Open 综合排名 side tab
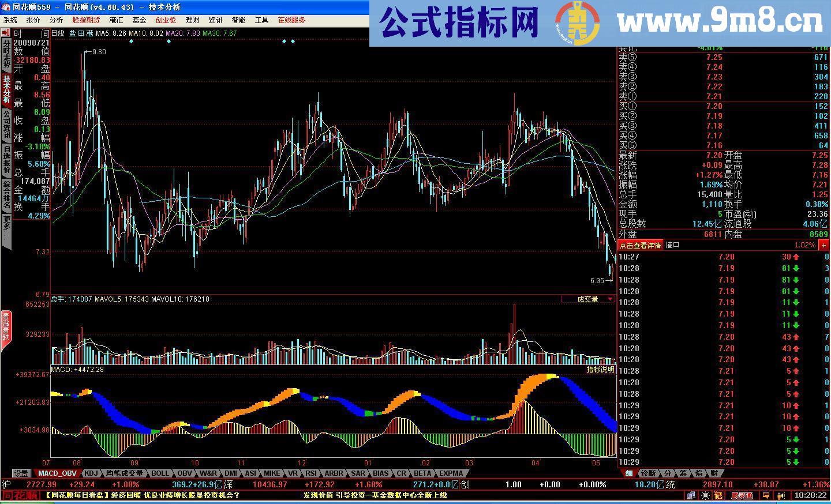This screenshot has width=831, height=504. [6, 195]
